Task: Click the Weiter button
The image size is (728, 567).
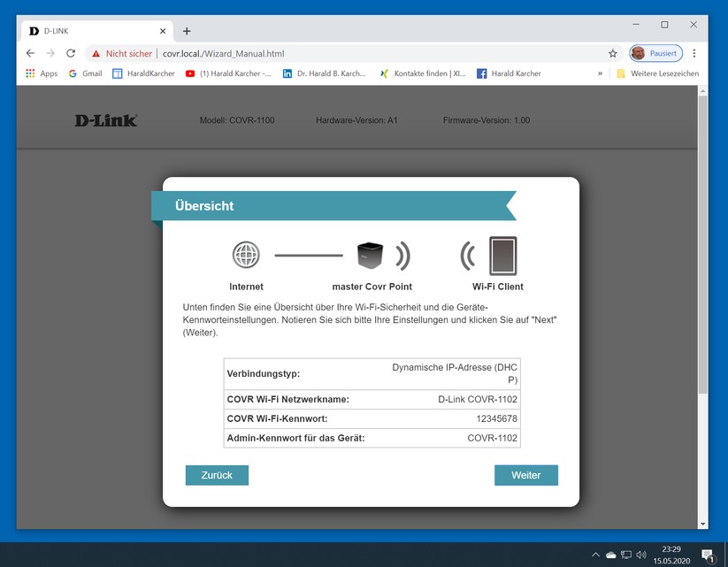Action: point(525,475)
